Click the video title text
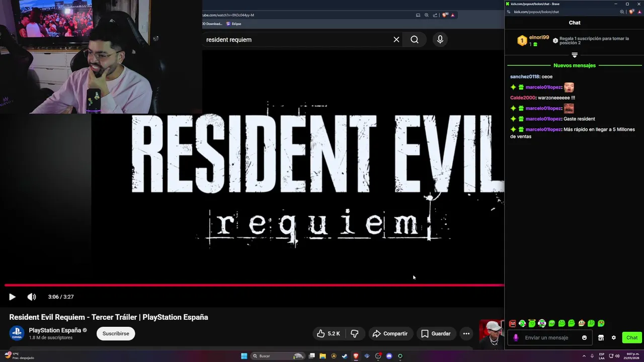Viewport: 644px width, 362px height. 109,317
